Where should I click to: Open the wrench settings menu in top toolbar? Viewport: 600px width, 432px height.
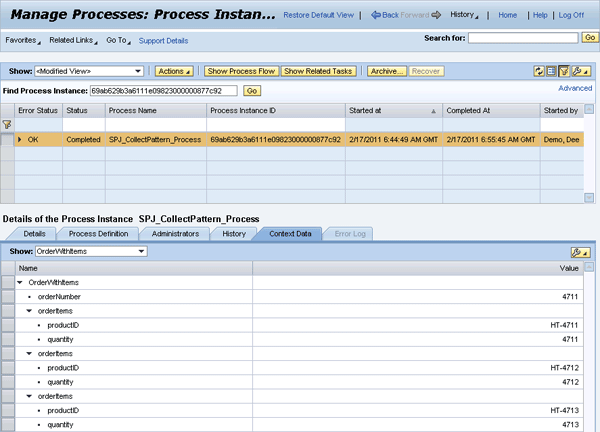point(577,71)
